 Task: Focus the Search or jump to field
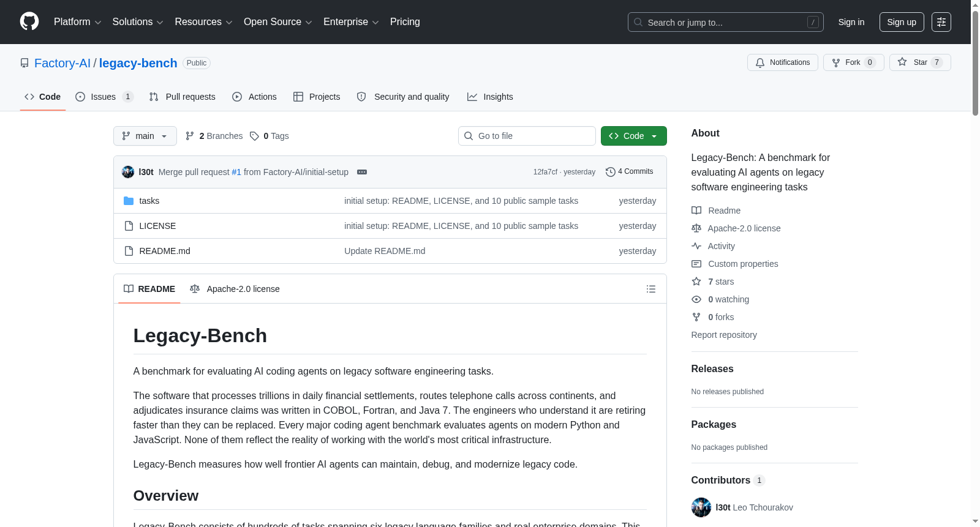tap(726, 22)
